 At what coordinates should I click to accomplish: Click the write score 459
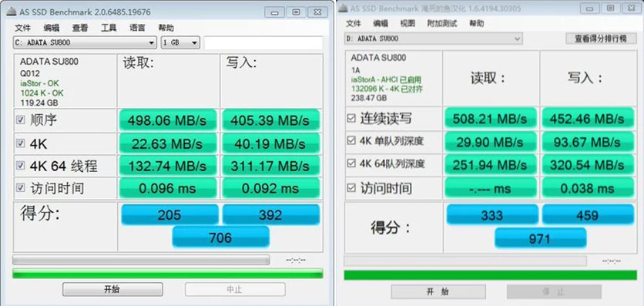(588, 215)
